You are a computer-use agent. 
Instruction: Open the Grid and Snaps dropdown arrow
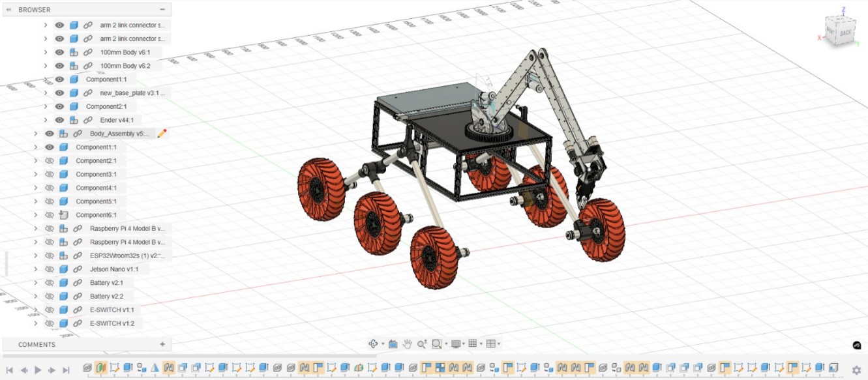pos(481,343)
